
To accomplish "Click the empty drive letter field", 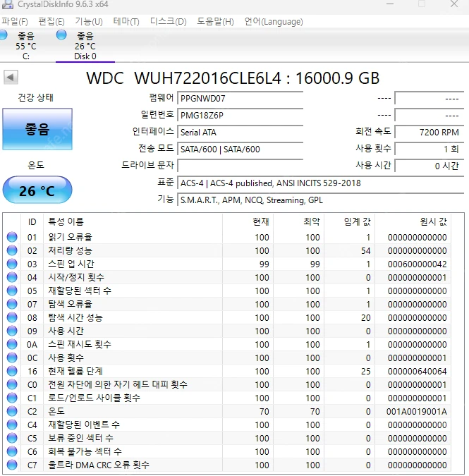I will [x=240, y=166].
